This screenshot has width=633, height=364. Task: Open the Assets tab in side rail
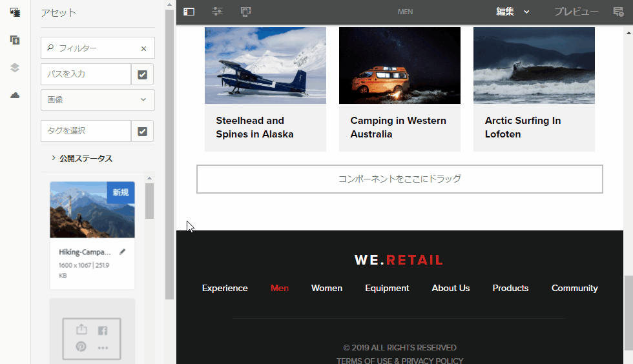[x=15, y=12]
